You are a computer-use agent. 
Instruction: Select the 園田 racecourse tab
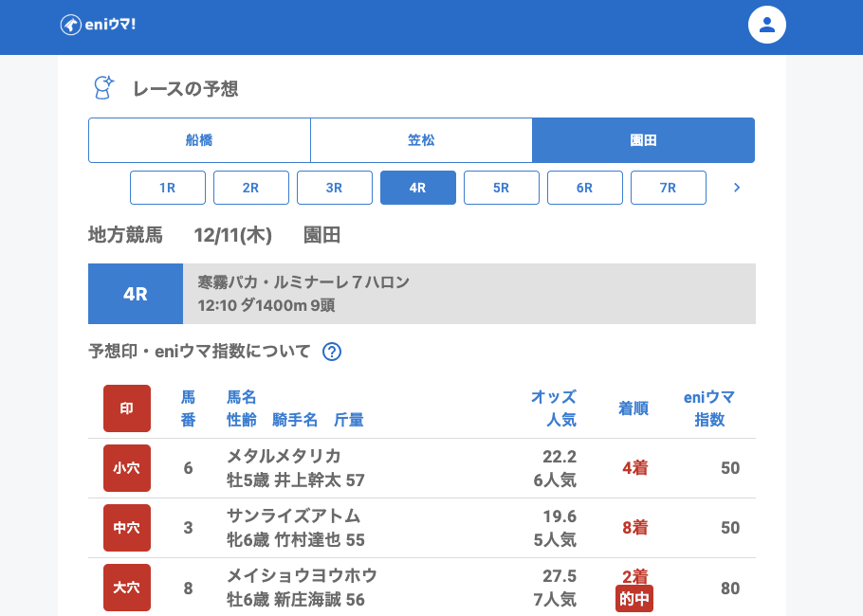coord(643,140)
